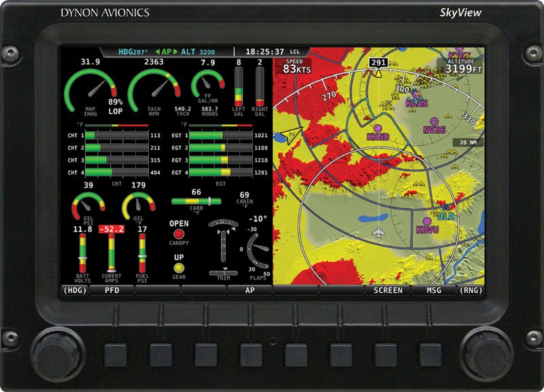The image size is (544, 392).
Task: Click the yellow north-pointing arrow on the map
Action: pyautogui.click(x=291, y=135)
